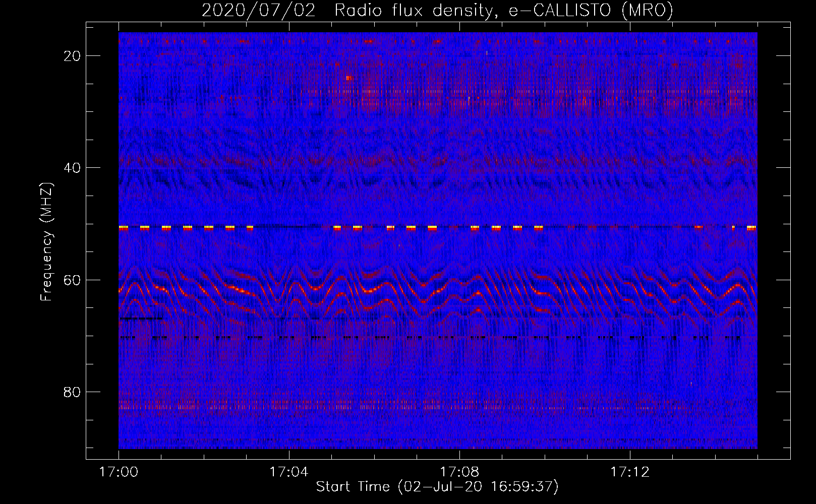Click the 60 MHz frequency tick label
The height and width of the screenshot is (504, 816).
coord(73,280)
